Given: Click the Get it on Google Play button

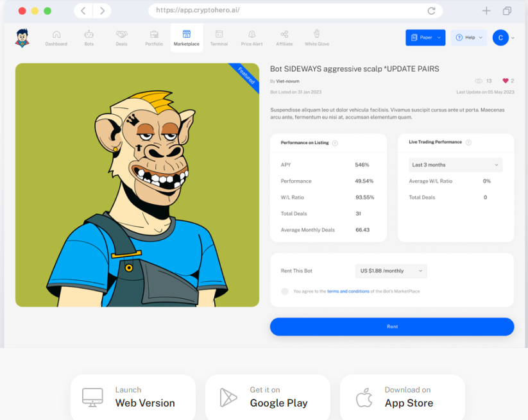Looking at the screenshot, I should pos(268,397).
